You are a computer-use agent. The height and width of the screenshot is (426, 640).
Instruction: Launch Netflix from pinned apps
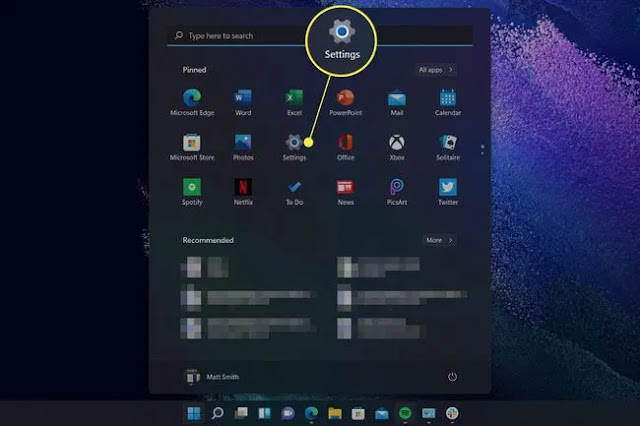pos(243,192)
